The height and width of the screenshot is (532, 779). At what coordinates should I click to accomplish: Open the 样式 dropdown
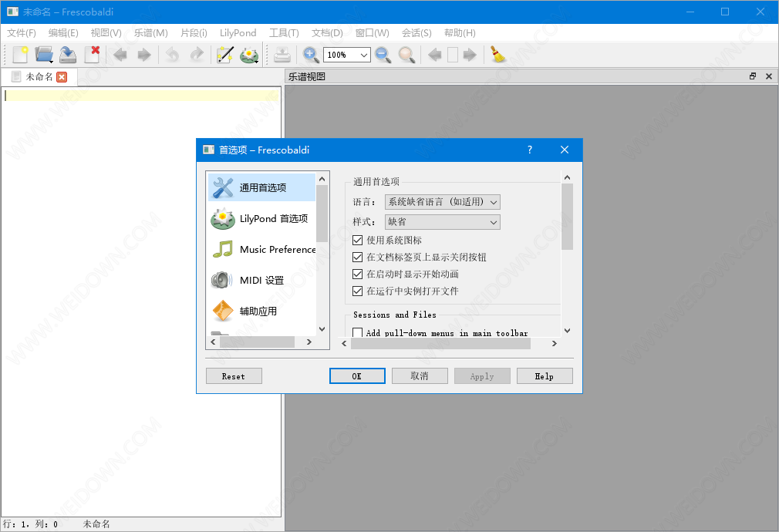point(442,222)
